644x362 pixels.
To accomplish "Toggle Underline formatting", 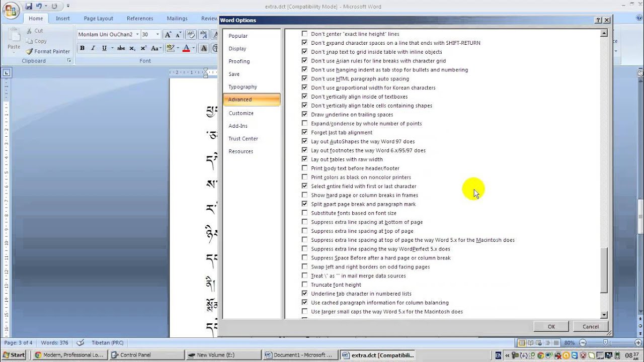I will (104, 48).
